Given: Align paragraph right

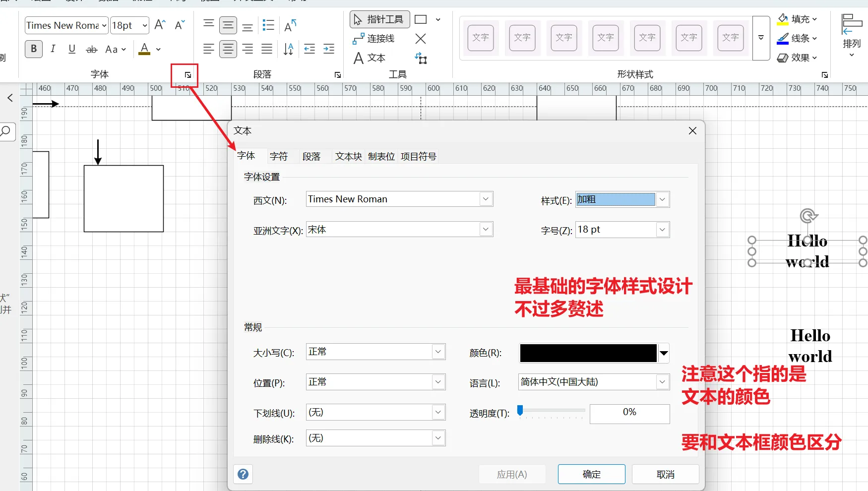Looking at the screenshot, I should 248,49.
